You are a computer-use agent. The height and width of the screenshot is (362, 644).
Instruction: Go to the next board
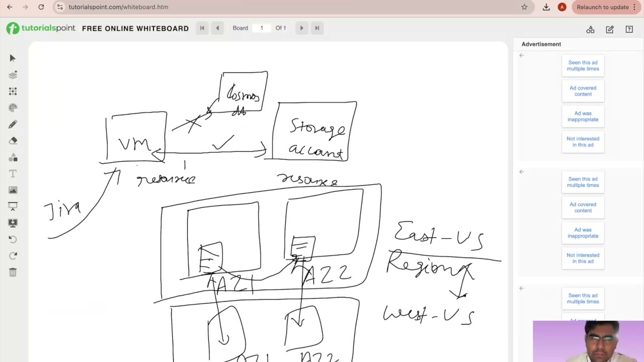pyautogui.click(x=301, y=28)
